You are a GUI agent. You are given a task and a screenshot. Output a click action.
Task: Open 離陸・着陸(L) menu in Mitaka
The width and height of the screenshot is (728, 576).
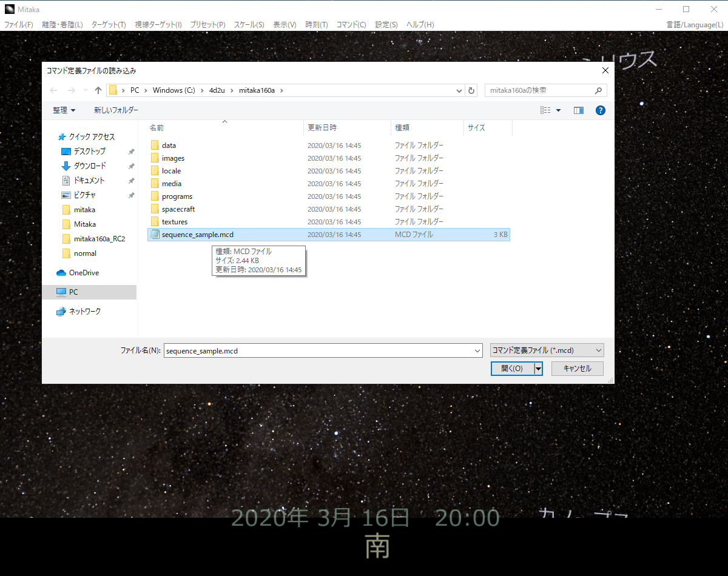tap(62, 25)
